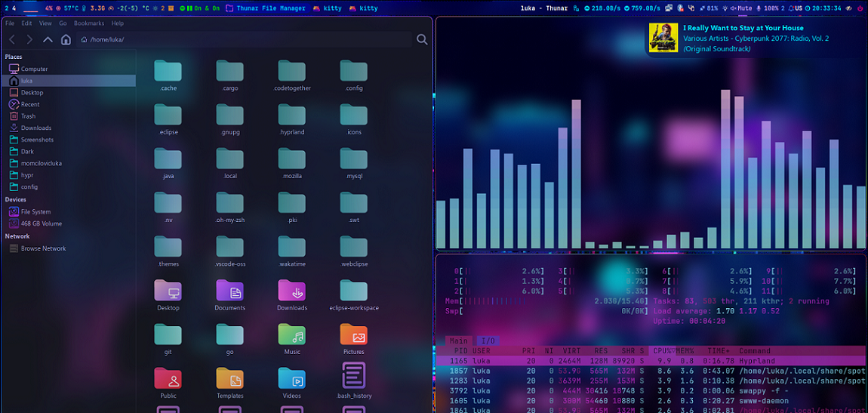Image resolution: width=868 pixels, height=413 pixels.
Task: Switch to the I/O tab in htop
Action: (487, 341)
